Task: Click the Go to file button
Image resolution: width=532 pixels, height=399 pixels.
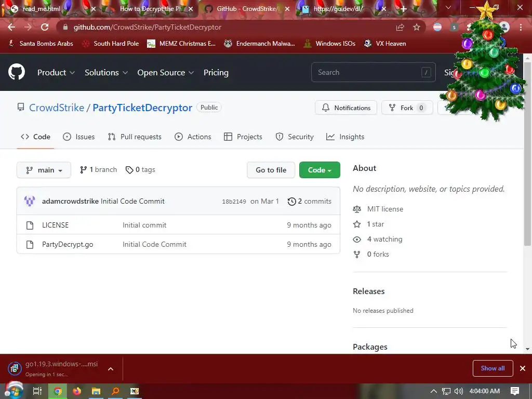Action: point(271,170)
